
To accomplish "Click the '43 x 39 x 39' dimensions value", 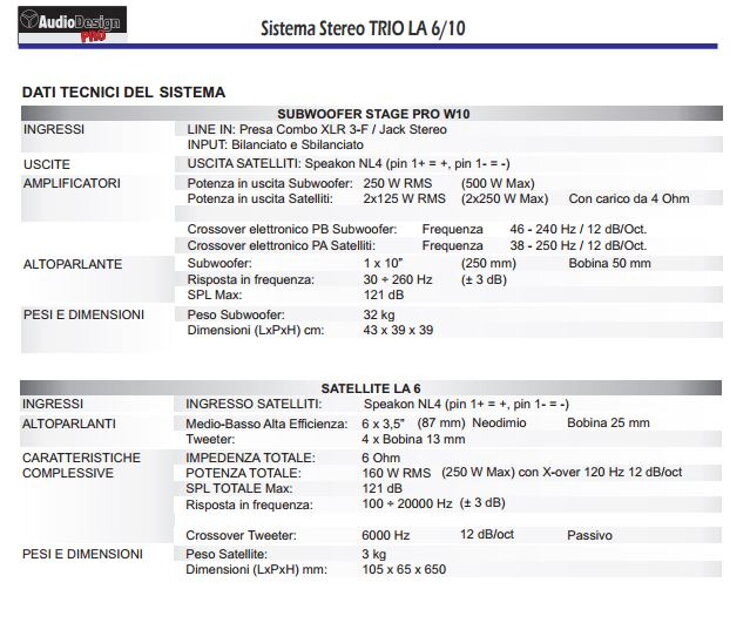I will [398, 330].
